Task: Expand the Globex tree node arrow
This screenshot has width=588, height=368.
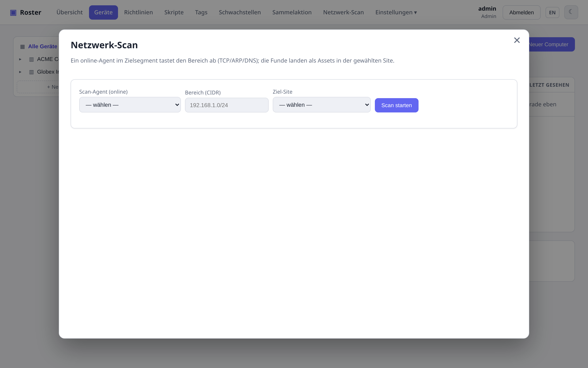Action: pyautogui.click(x=20, y=72)
